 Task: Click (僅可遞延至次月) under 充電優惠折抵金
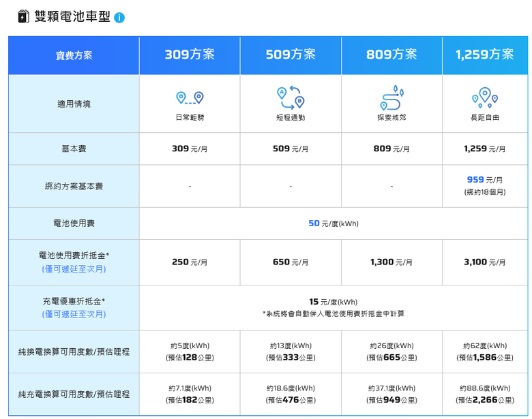coord(74,314)
